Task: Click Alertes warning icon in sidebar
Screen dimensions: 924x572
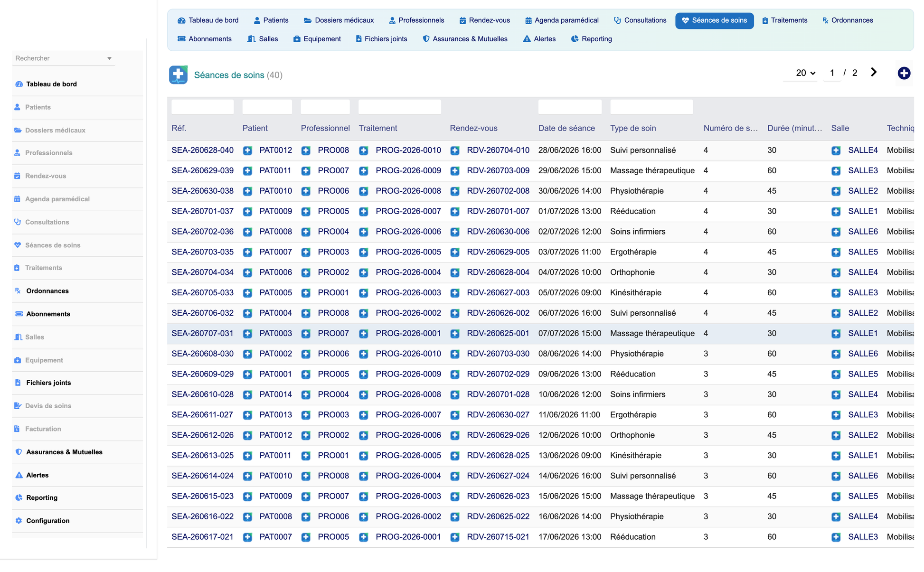Action: (x=19, y=475)
